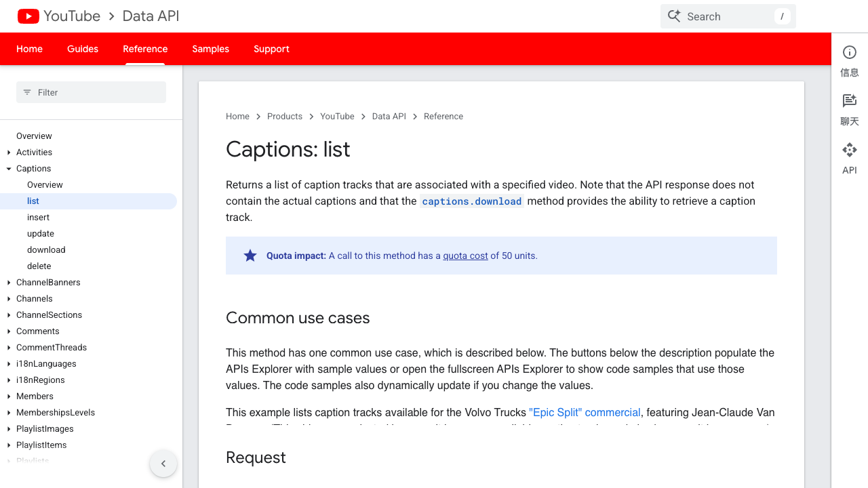Expand the ChannelSections section
Image resolution: width=868 pixels, height=488 pixels.
[9, 315]
